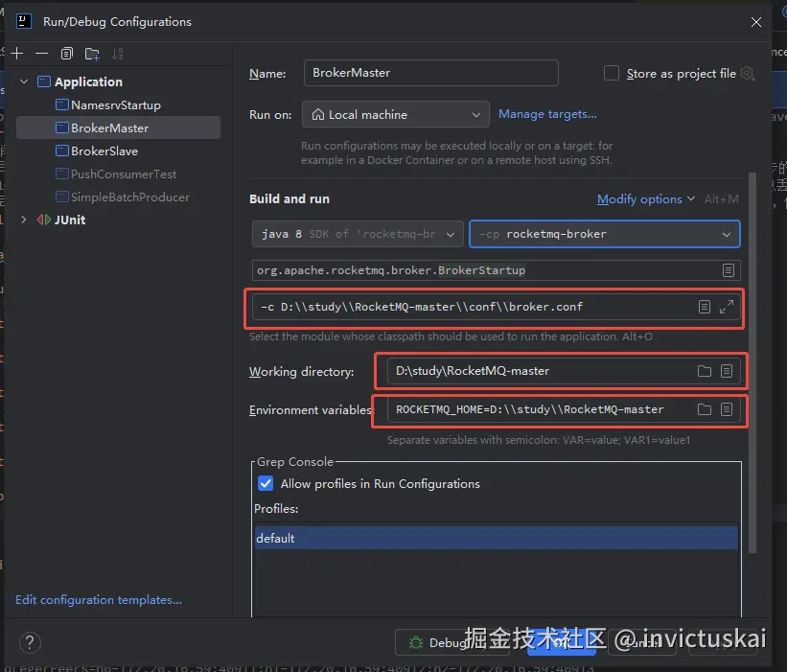Open the Run on Local machine dropdown
The height and width of the screenshot is (672, 787).
(x=396, y=114)
